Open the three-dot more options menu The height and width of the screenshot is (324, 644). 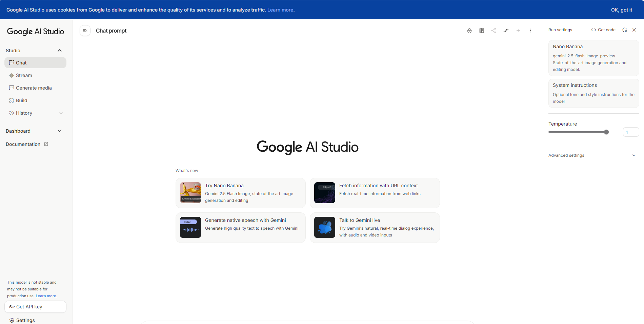pos(530,31)
